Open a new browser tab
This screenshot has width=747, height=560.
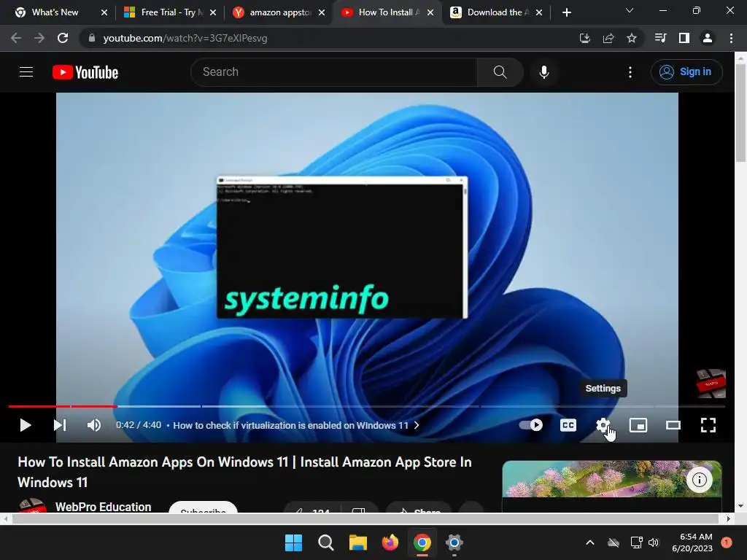[x=566, y=12]
